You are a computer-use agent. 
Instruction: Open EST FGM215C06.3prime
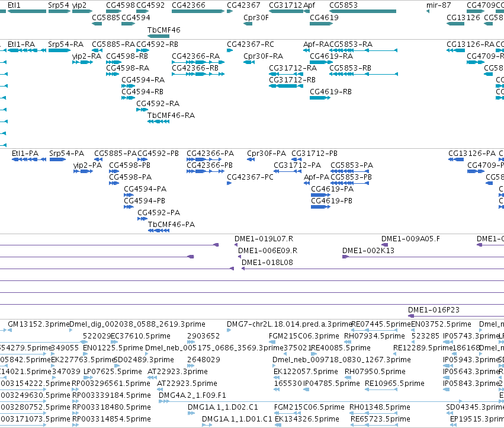click(x=272, y=342)
